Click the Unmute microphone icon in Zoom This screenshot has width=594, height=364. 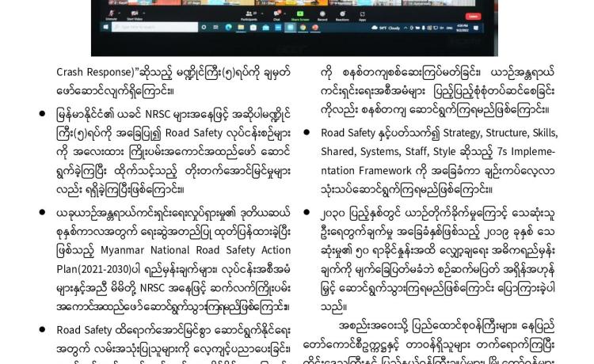[112, 13]
